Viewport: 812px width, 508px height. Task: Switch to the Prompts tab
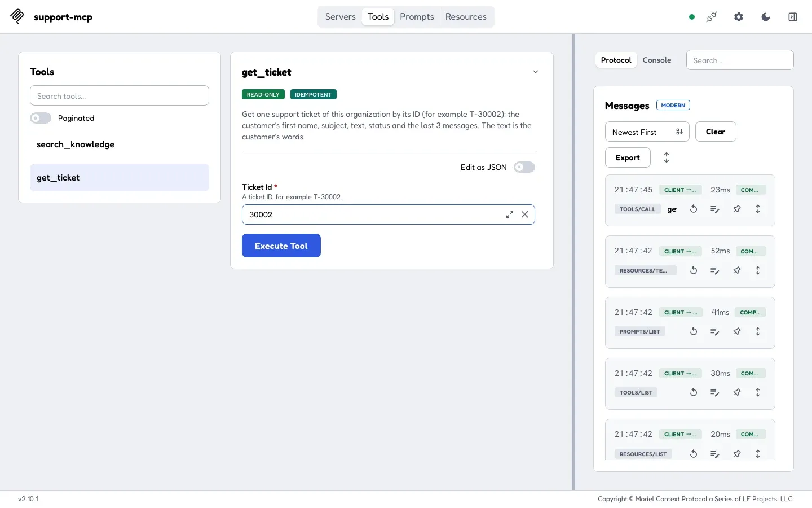click(417, 17)
